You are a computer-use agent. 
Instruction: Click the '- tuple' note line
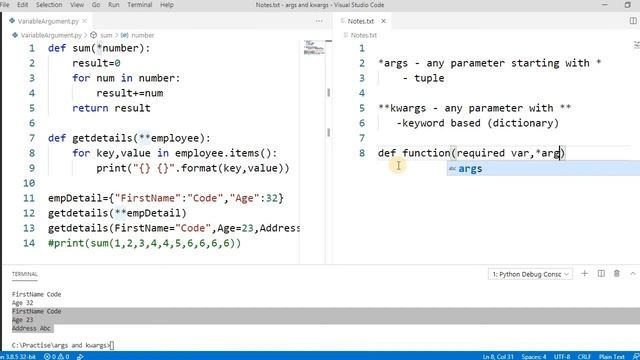coord(423,78)
